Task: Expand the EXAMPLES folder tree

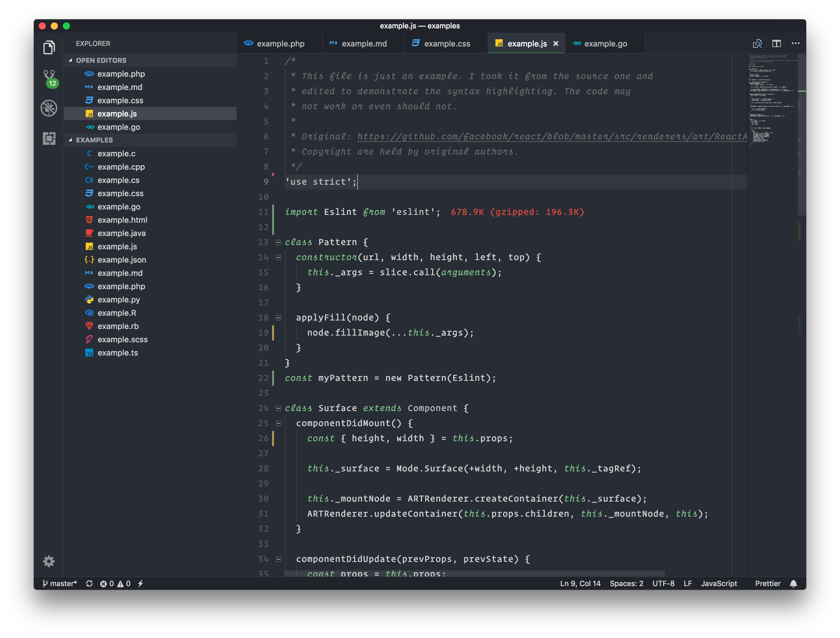Action: click(x=72, y=140)
